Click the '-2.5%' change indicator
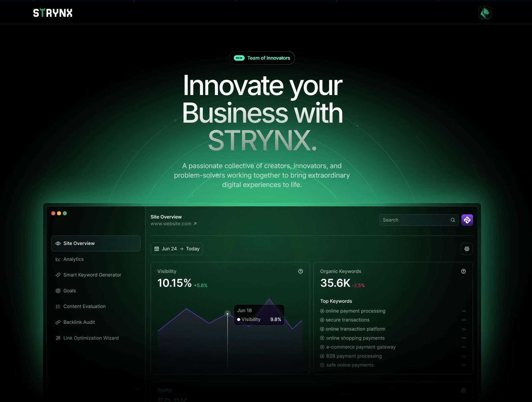532x402 pixels. (x=359, y=285)
